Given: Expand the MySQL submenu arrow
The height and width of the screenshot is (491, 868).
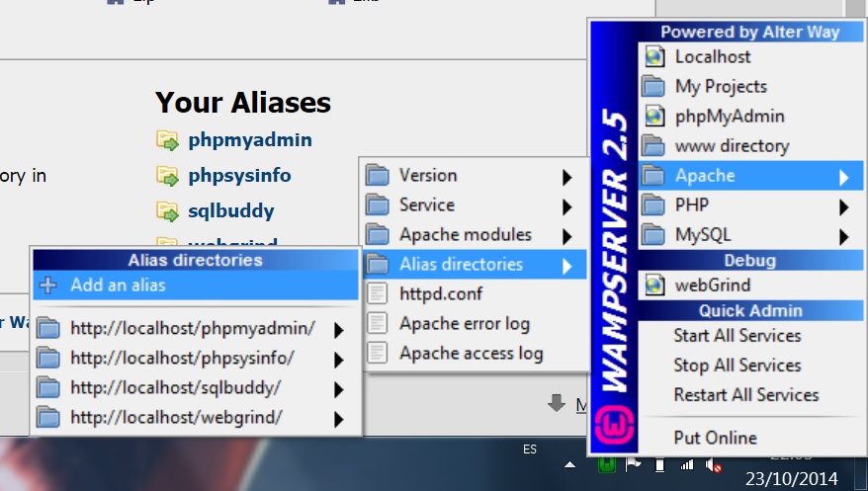Looking at the screenshot, I should tap(843, 236).
